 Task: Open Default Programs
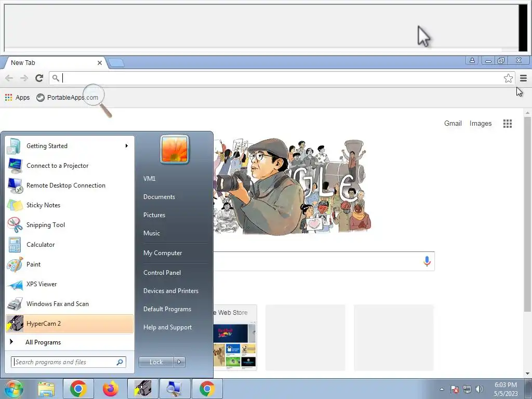167,309
